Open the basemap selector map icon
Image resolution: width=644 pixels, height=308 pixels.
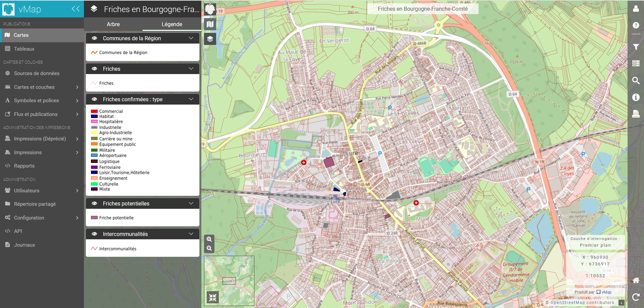210,24
